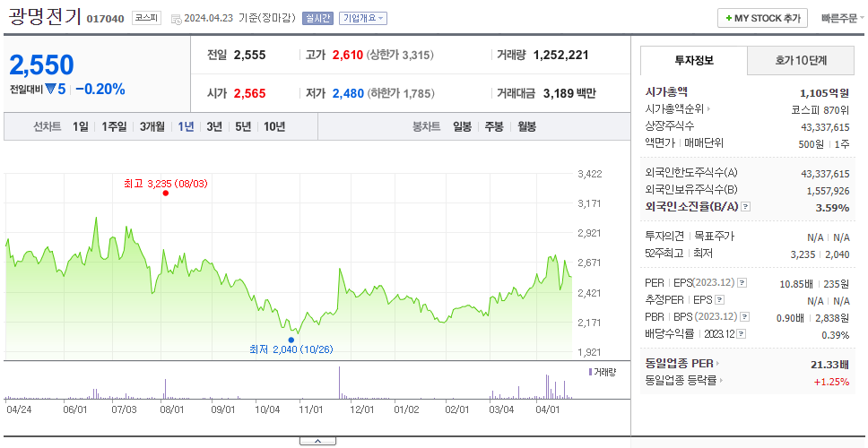Screen dimensions: 868x448
Task: Click the 코스피 market badge
Action: (146, 18)
